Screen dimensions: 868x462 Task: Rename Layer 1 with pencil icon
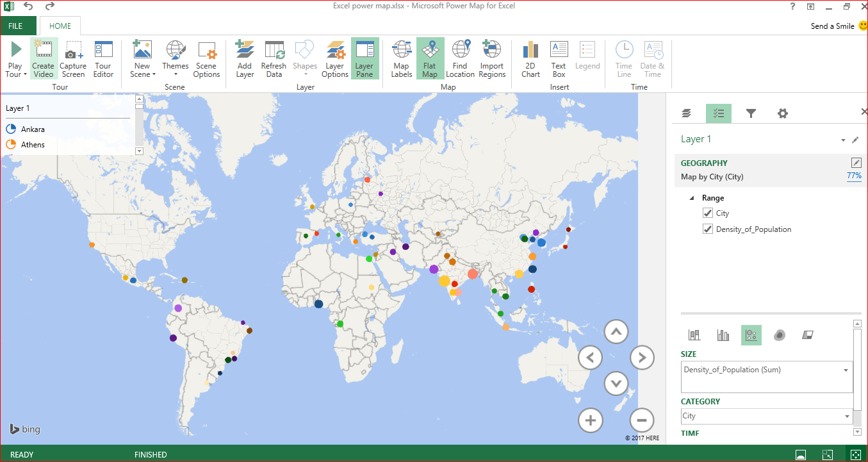tap(855, 140)
